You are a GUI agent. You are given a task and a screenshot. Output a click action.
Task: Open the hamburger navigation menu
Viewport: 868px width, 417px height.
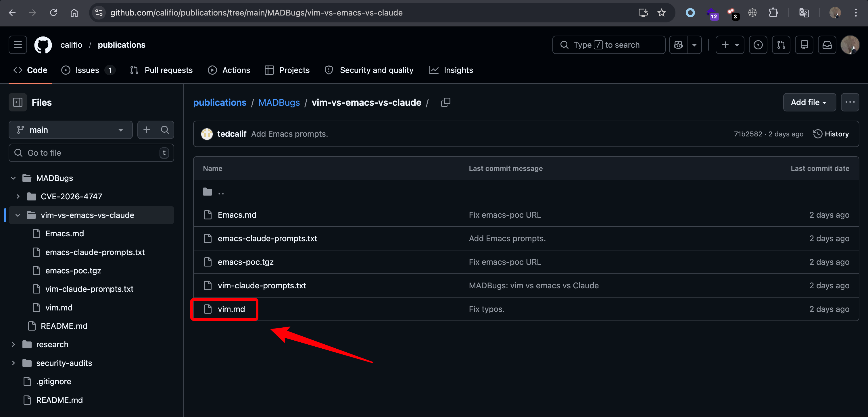(18, 45)
